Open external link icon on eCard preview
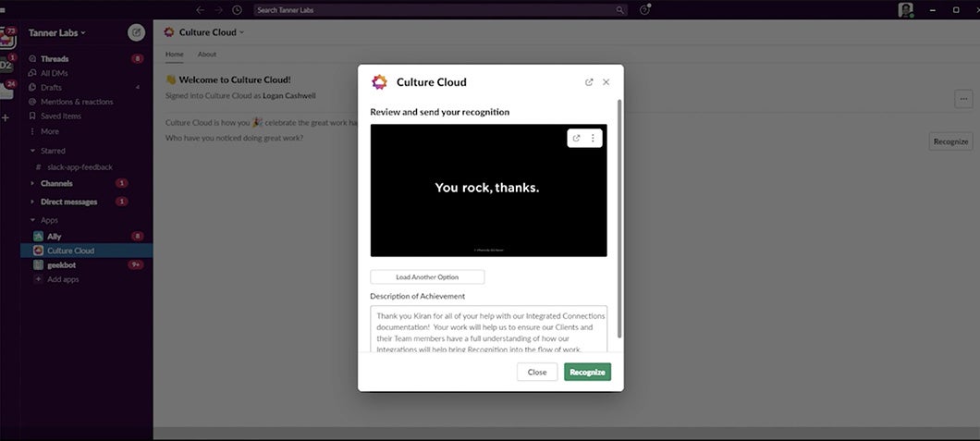This screenshot has height=441, width=980. [x=576, y=138]
